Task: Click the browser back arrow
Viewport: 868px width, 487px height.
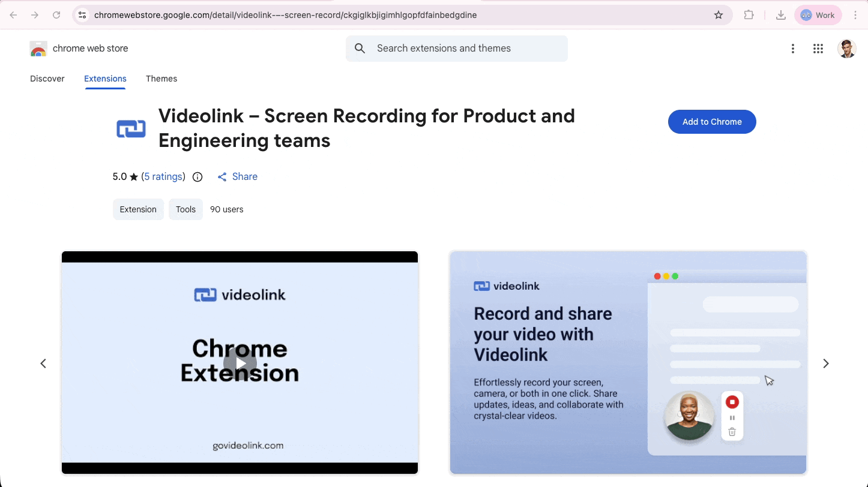Action: 13,15
